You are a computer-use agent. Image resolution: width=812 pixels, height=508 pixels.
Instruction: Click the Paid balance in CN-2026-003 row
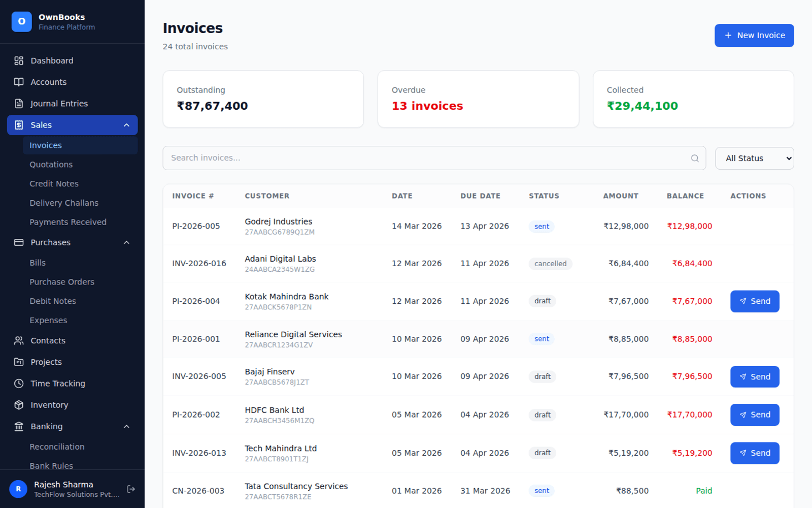704,491
